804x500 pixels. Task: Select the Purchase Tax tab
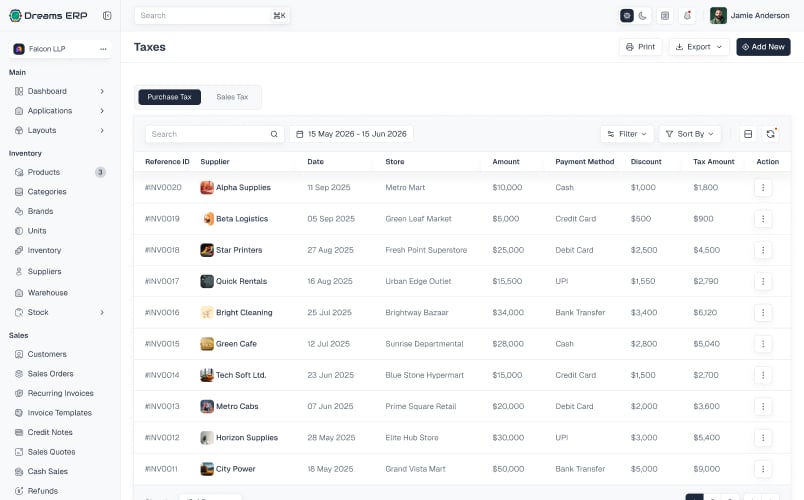(169, 97)
